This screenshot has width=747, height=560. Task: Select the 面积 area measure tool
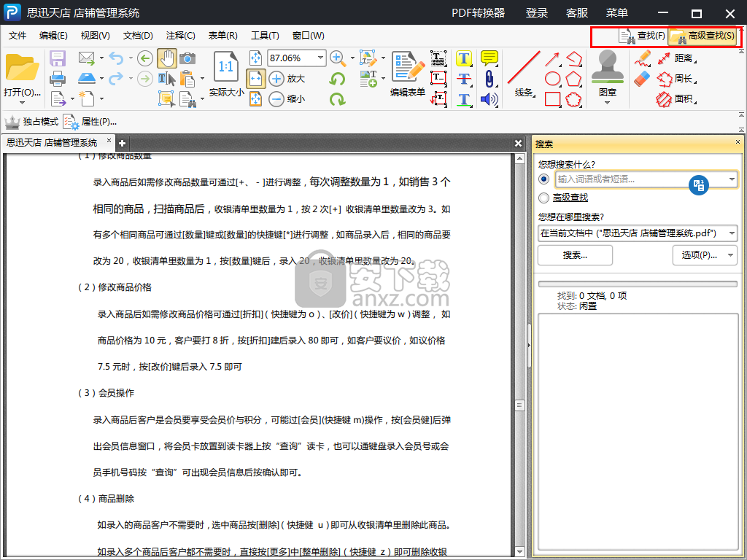pos(676,99)
